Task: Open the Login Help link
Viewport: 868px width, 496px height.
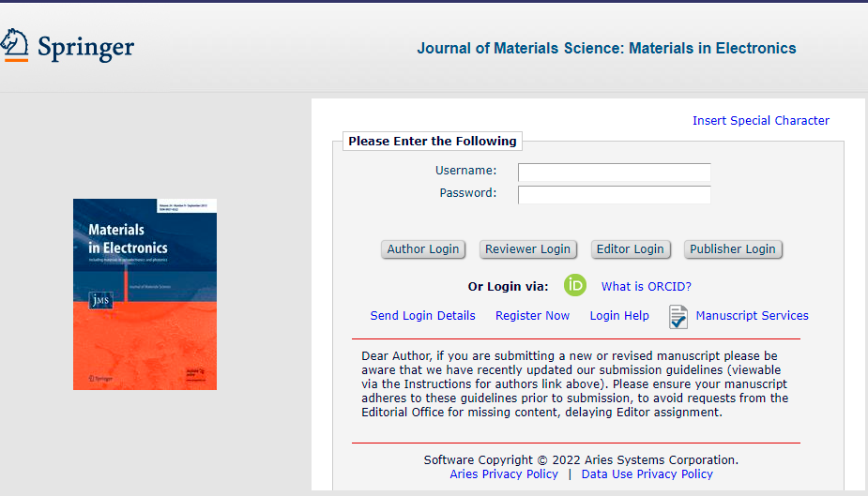Action: click(618, 316)
